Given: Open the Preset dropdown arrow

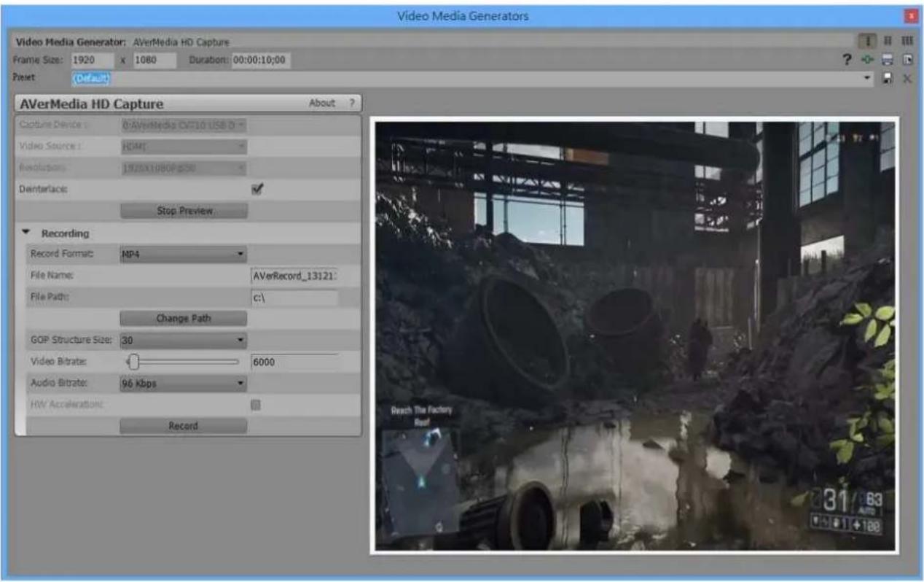Looking at the screenshot, I should click(868, 78).
